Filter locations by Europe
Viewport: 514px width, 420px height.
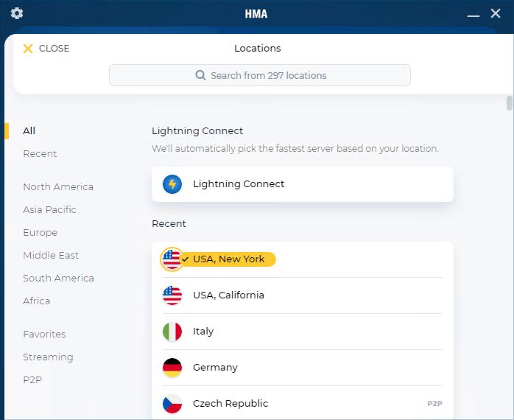[x=40, y=233]
